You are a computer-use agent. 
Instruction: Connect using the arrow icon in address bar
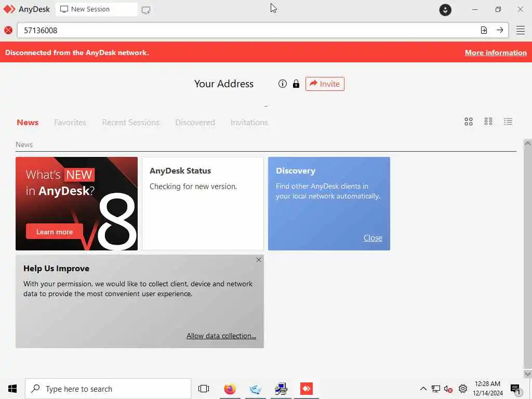tap(500, 30)
